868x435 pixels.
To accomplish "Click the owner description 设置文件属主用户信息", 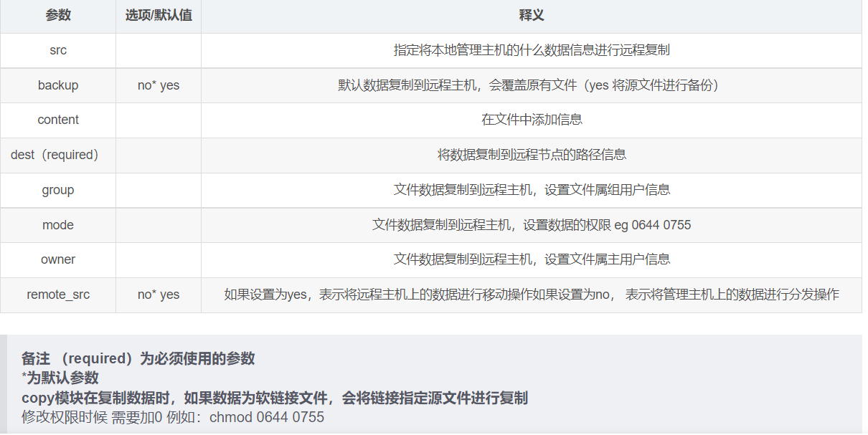I will (x=532, y=259).
